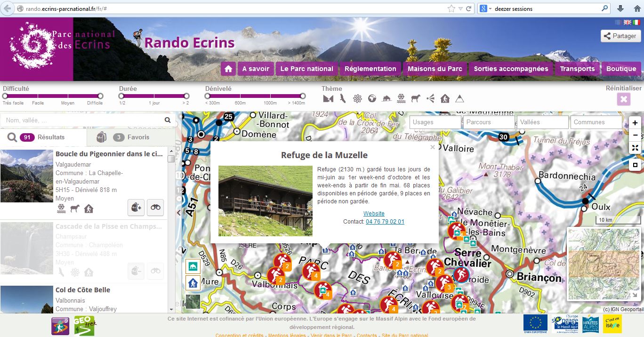Select the flower (flora) theme filter
The width and height of the screenshot is (644, 337).
pyautogui.click(x=358, y=98)
